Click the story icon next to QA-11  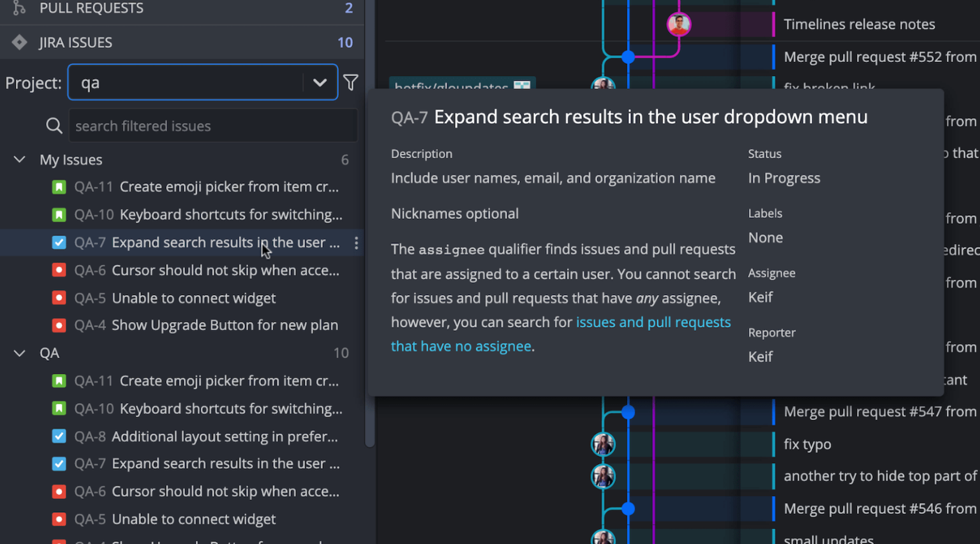click(x=59, y=186)
